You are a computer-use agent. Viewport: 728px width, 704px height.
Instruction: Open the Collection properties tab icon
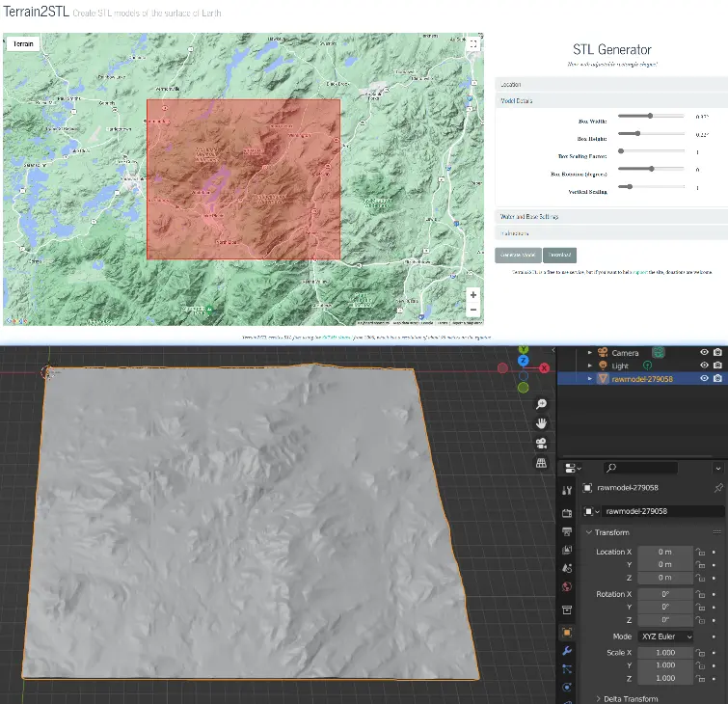pyautogui.click(x=567, y=609)
